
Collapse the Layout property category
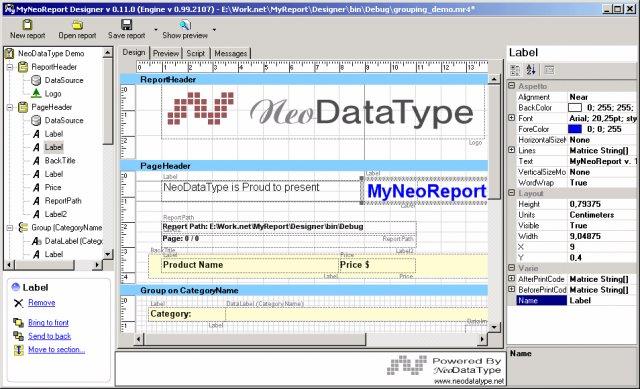click(511, 193)
